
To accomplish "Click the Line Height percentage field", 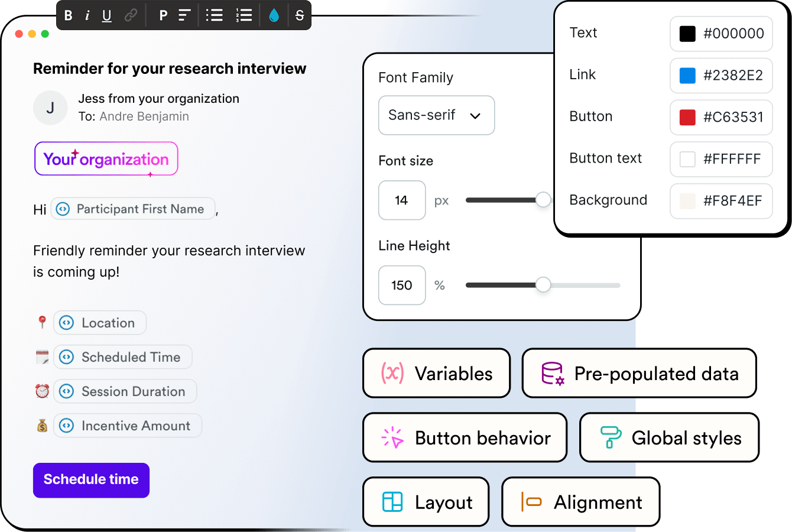I will [402, 286].
